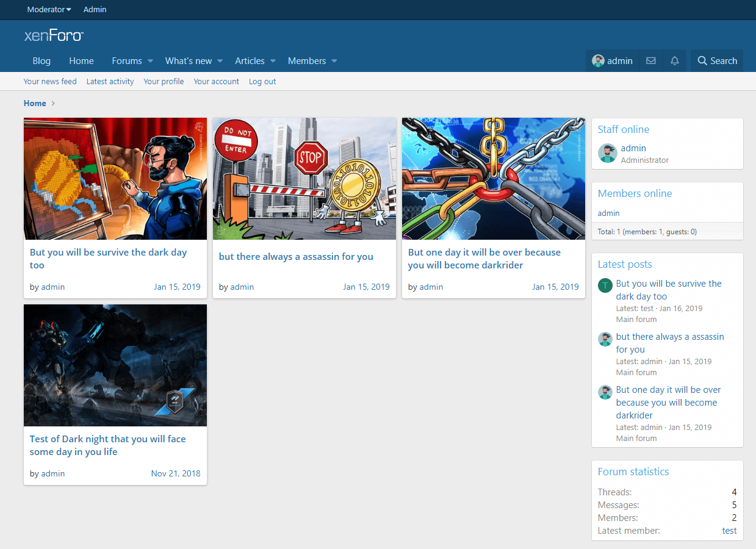Image resolution: width=756 pixels, height=549 pixels.
Task: Click green T avatar in Latest posts
Action: [x=605, y=285]
